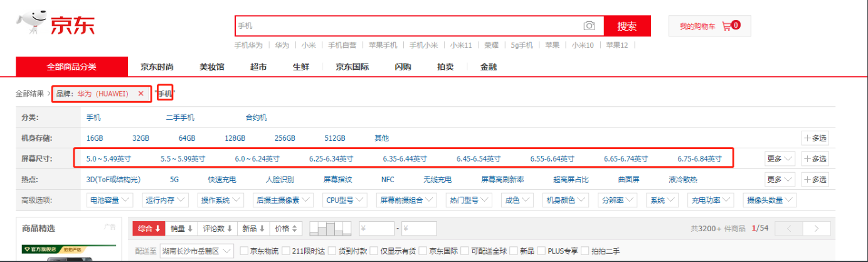
Task: Click the JD dog logo
Action: point(33,22)
